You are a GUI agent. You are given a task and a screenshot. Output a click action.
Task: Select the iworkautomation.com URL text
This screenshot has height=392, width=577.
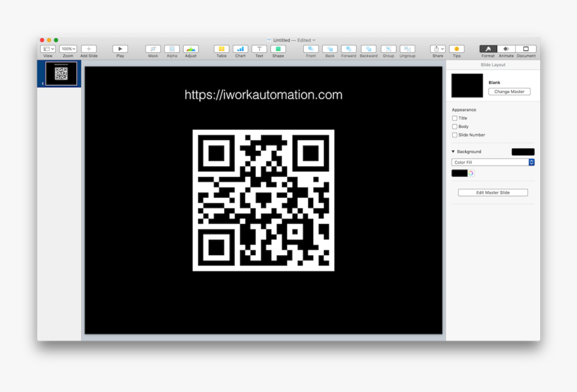(264, 94)
